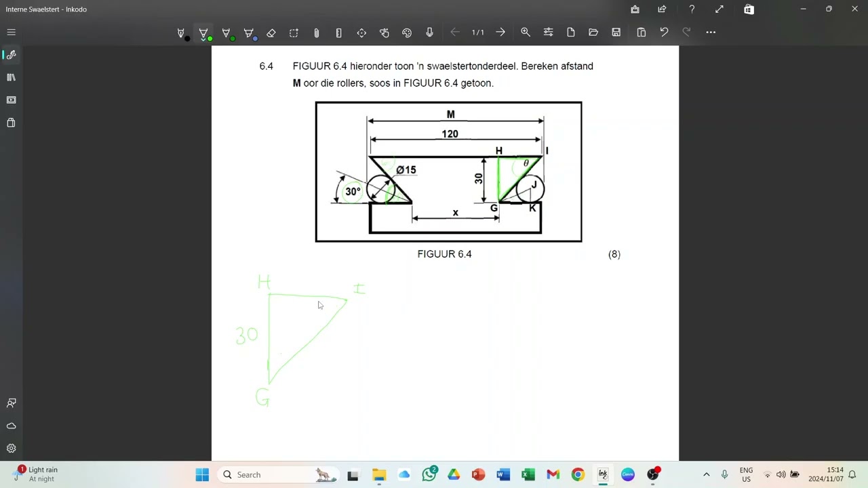Image resolution: width=868 pixels, height=488 pixels.
Task: Click the taskbar Search box
Action: [279, 475]
